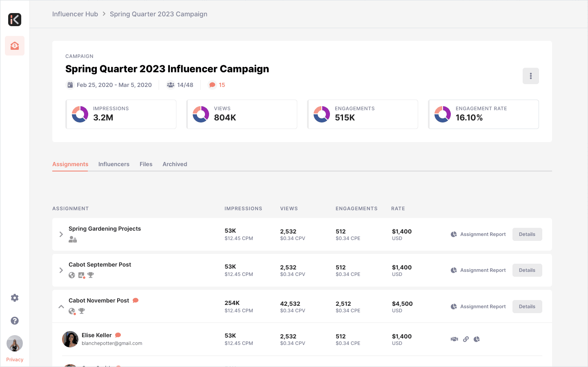Image resolution: width=588 pixels, height=367 pixels.
Task: Click the campaign comments count showing 15
Action: [x=217, y=85]
